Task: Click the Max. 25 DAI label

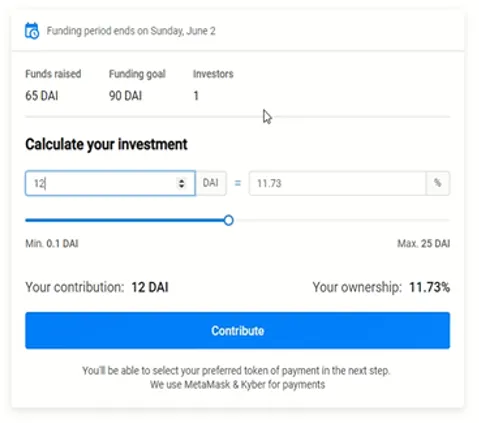Action: 423,244
